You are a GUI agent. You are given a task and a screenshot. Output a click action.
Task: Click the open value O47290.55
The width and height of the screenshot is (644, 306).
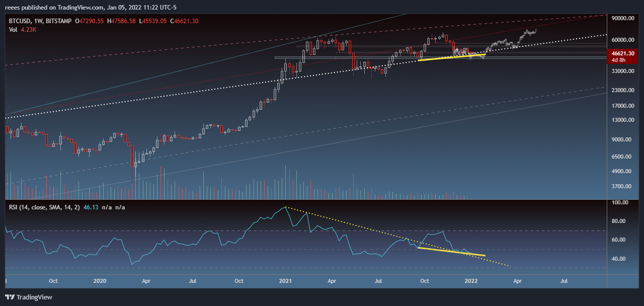pyautogui.click(x=90, y=21)
